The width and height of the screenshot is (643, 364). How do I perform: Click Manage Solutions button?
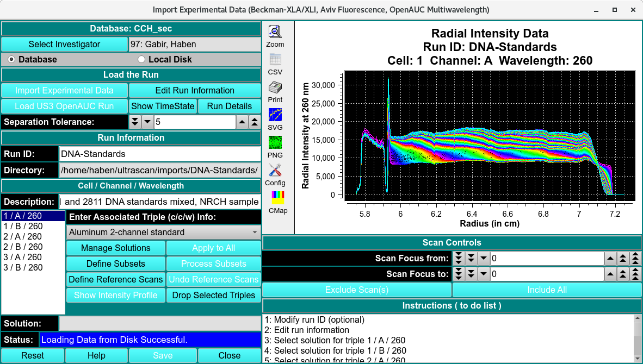tap(115, 248)
